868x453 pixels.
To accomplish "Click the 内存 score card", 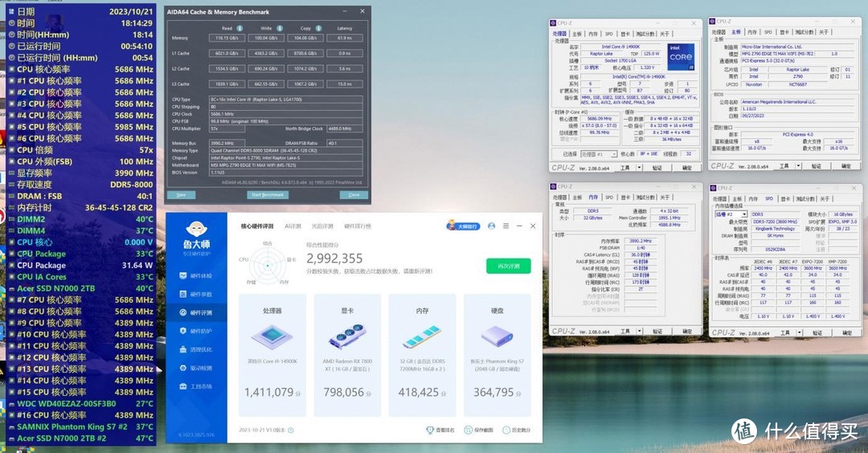I will [423, 355].
